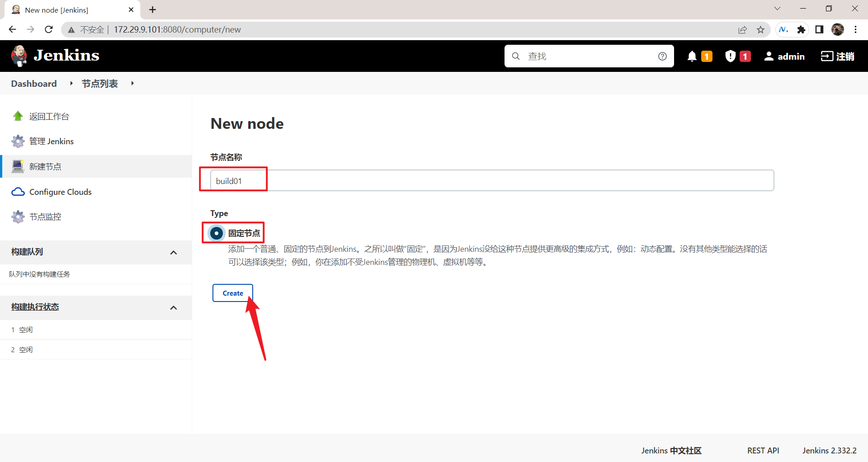The image size is (868, 462).
Task: Click browser back arrow
Action: 12,29
